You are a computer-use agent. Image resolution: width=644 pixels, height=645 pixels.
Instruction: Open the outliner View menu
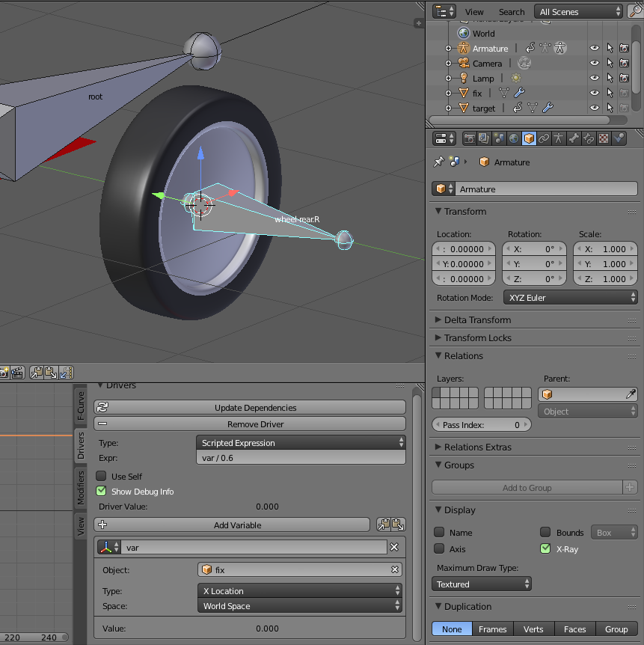[474, 12]
